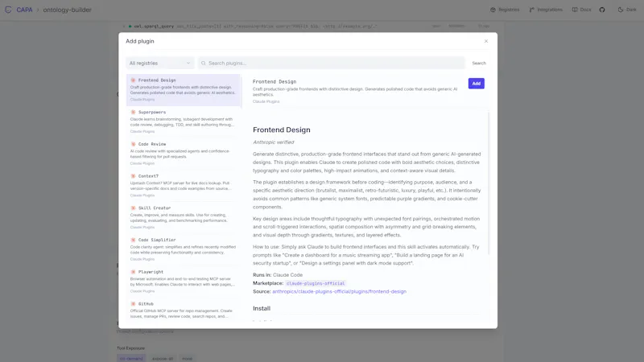Click the Superpowers plugin icon
The width and height of the screenshot is (644, 362).
(133, 112)
